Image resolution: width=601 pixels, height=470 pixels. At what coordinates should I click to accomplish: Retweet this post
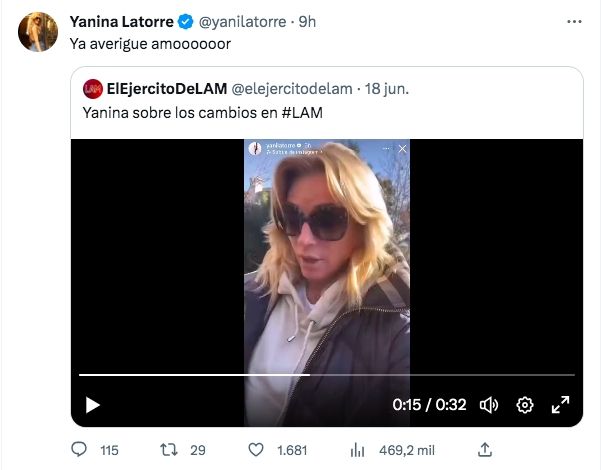pyautogui.click(x=170, y=450)
